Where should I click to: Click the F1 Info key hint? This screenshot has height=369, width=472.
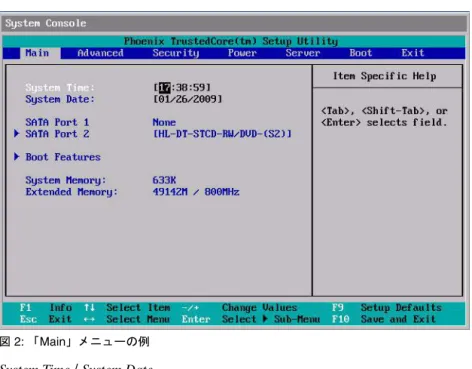(x=46, y=307)
